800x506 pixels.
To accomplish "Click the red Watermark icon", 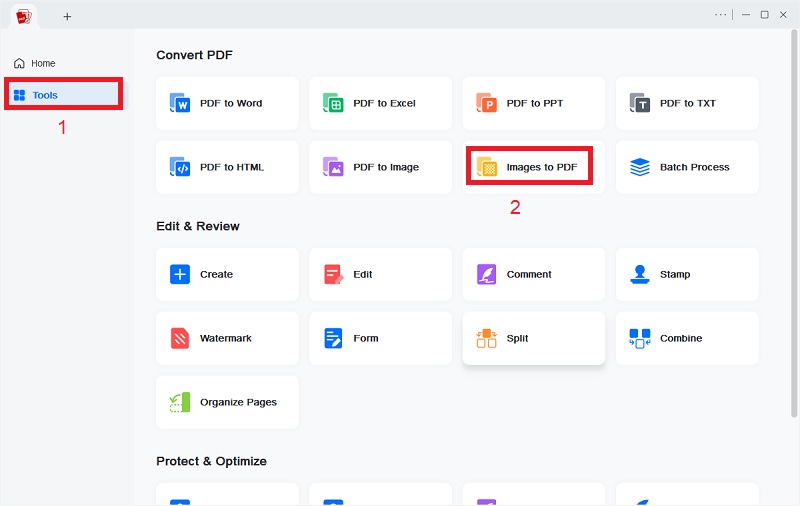I will 180,338.
